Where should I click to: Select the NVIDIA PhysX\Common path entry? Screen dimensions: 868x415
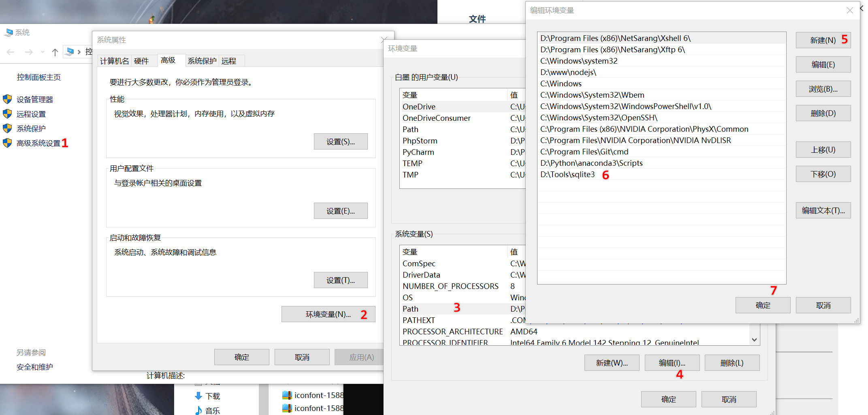click(662, 129)
